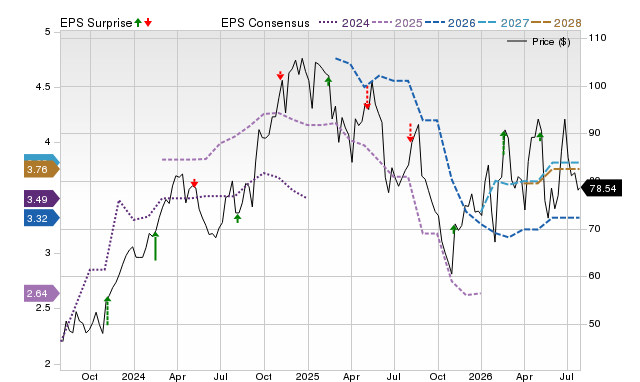
Task: Toggle the 2026 consensus series in the legend
Action: click(450, 23)
